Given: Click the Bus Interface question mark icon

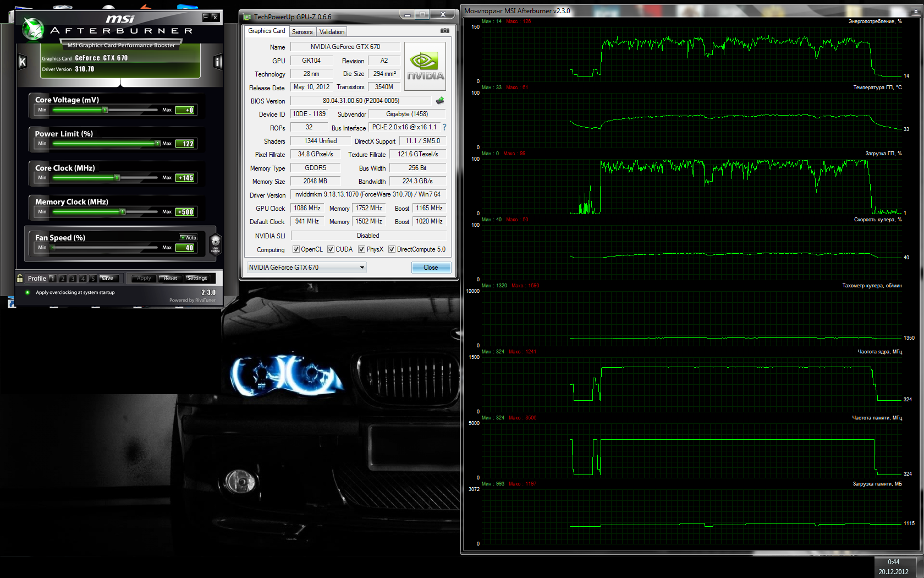Looking at the screenshot, I should click(444, 127).
